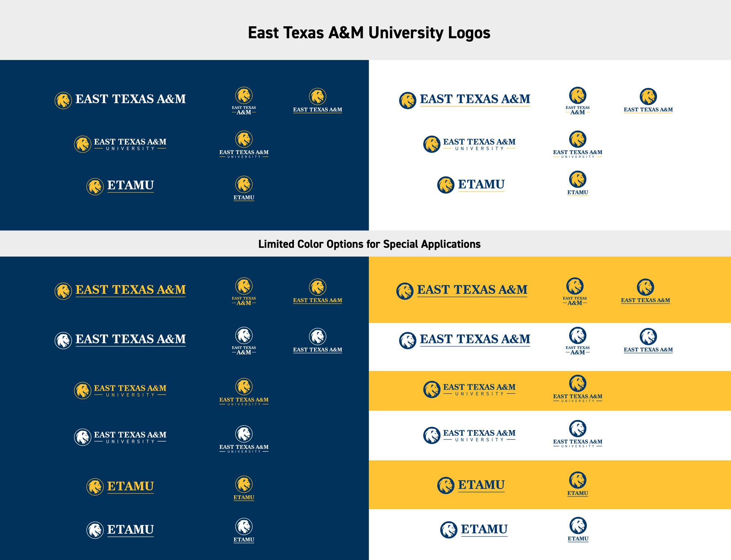This screenshot has height=560, width=731.
Task: Click white lion beside large white "ETAMU" wordmark
Action: click(x=95, y=530)
